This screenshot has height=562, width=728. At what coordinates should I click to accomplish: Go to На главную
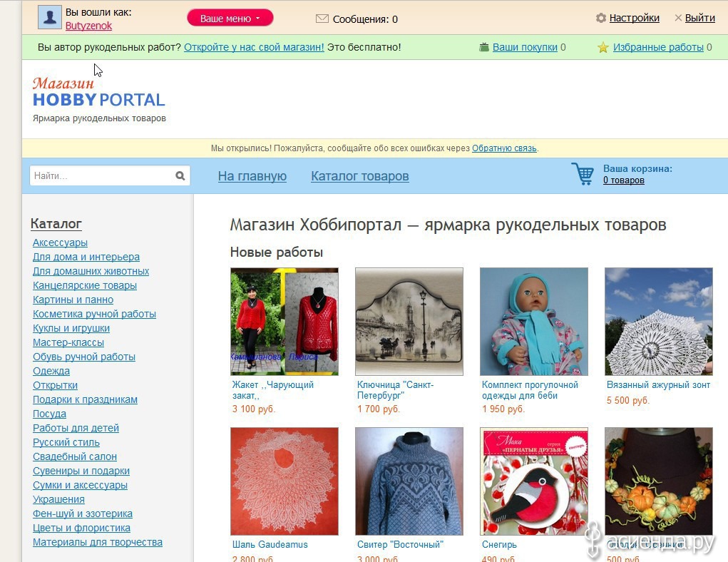pos(252,176)
